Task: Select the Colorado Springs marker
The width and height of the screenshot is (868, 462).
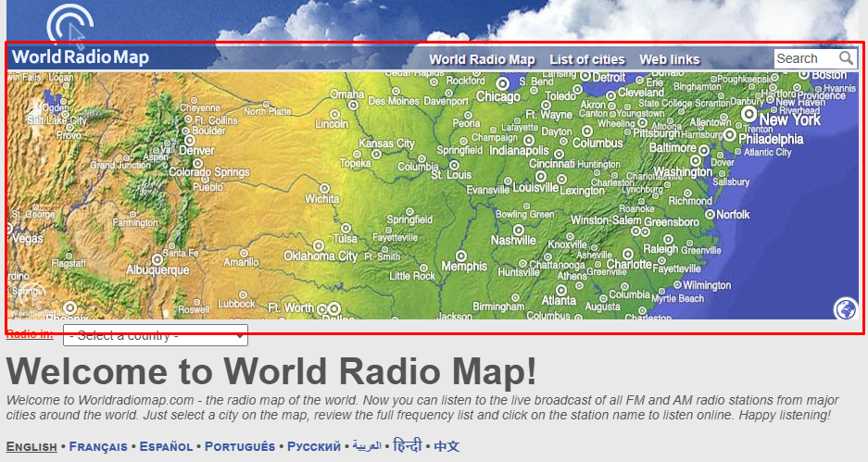Action: (197, 163)
